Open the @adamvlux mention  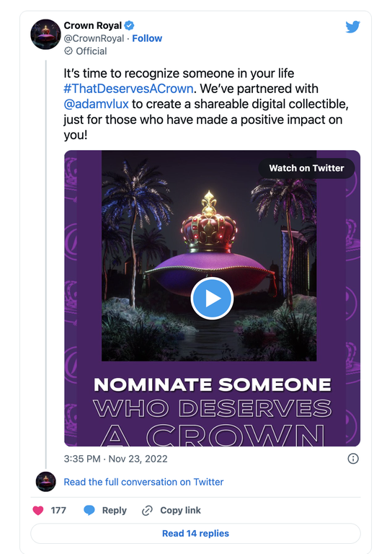pos(97,104)
